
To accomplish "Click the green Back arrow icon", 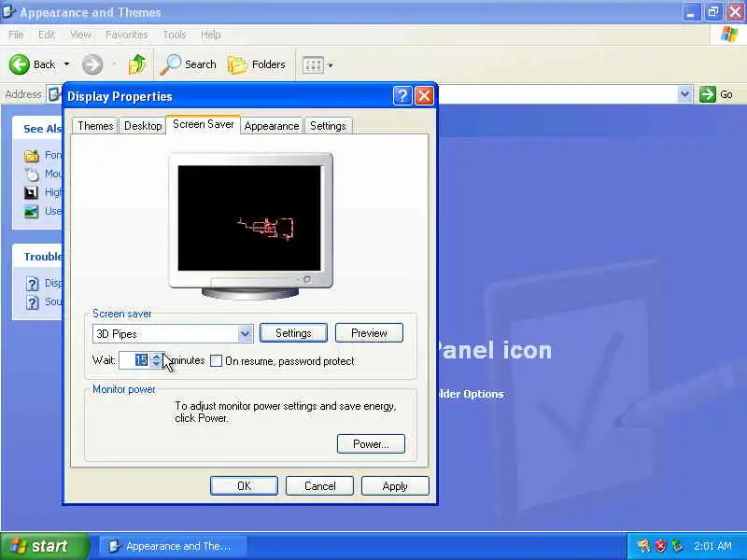I will pos(20,64).
